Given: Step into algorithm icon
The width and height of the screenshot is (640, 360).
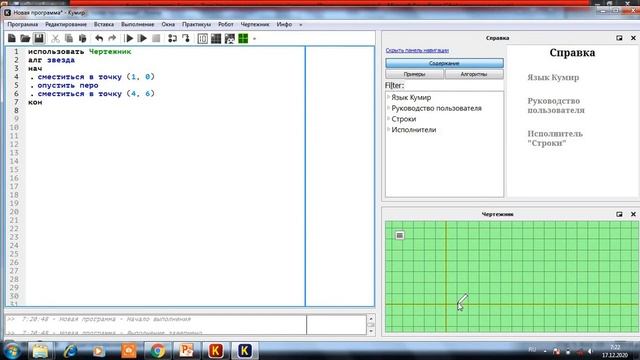Looking at the screenshot, I should coord(186,39).
